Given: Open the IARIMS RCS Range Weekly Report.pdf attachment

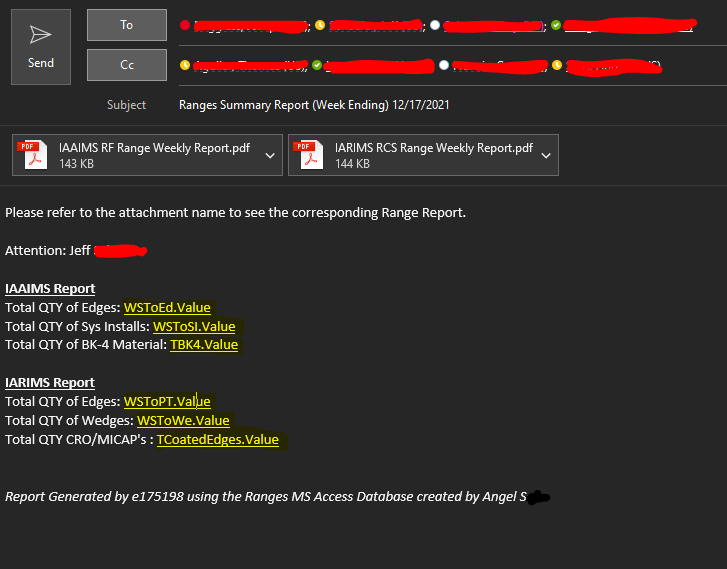Looking at the screenshot, I should (423, 155).
